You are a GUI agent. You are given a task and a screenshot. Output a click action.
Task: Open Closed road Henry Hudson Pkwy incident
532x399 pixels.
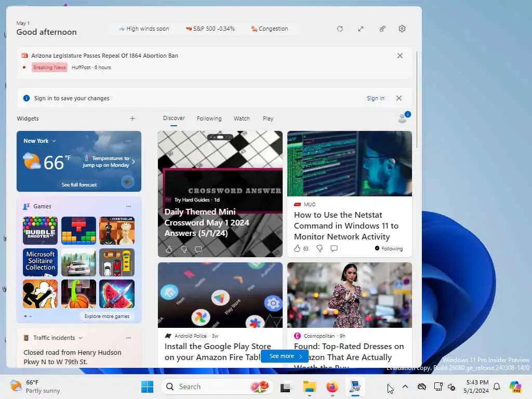coord(72,357)
